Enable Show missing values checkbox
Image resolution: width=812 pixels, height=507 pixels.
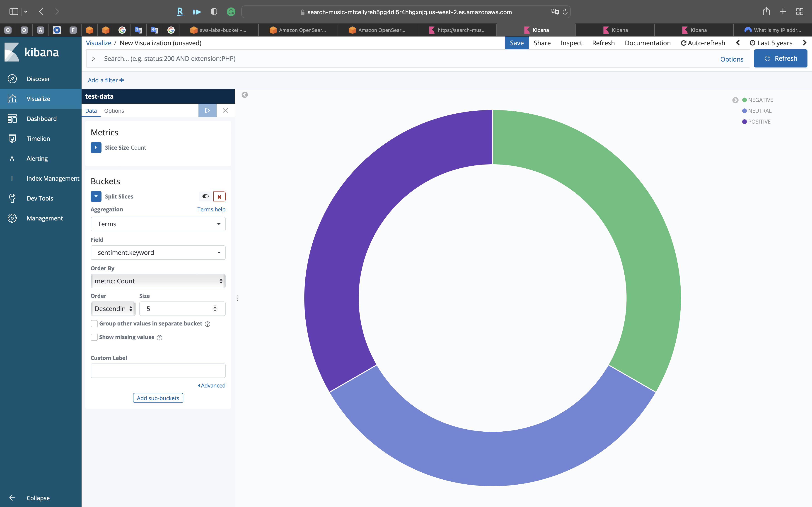[x=94, y=337]
